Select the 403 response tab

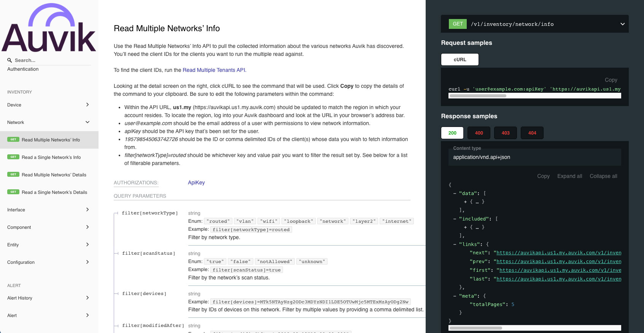coord(506,133)
